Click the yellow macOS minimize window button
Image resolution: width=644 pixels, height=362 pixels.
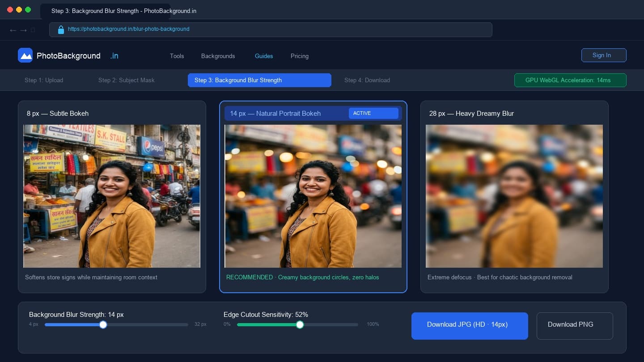[19, 10]
